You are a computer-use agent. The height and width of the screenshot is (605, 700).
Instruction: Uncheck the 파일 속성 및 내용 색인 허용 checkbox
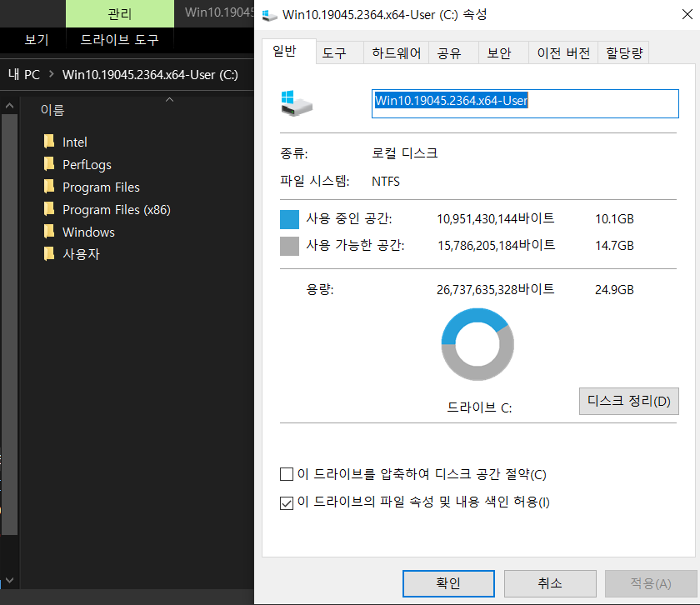(x=286, y=502)
